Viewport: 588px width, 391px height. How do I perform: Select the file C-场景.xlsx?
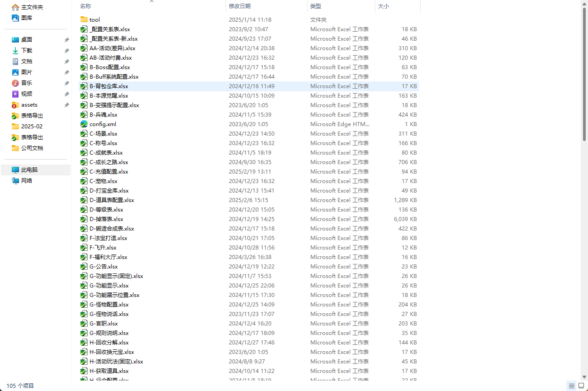coord(103,133)
